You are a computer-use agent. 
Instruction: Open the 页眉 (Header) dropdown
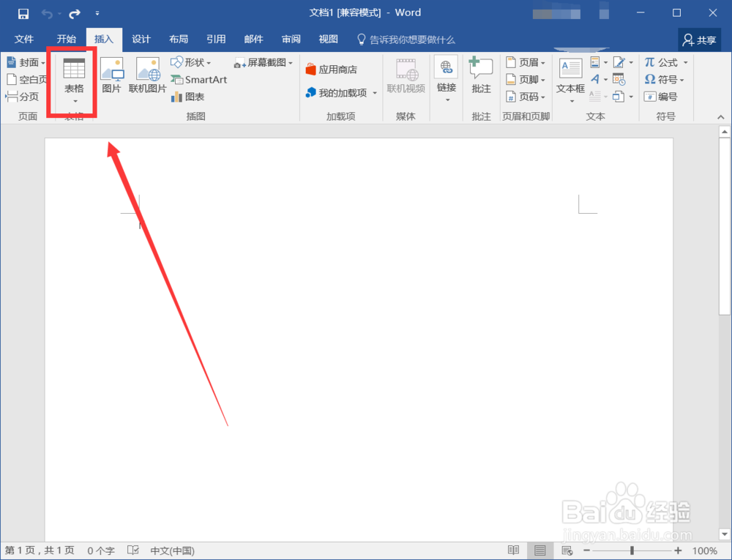[x=526, y=62]
